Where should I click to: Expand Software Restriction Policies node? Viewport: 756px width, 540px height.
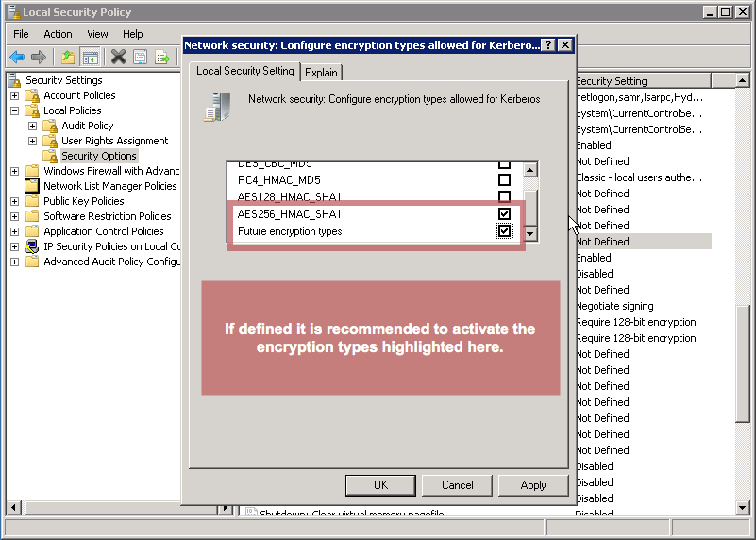[14, 216]
